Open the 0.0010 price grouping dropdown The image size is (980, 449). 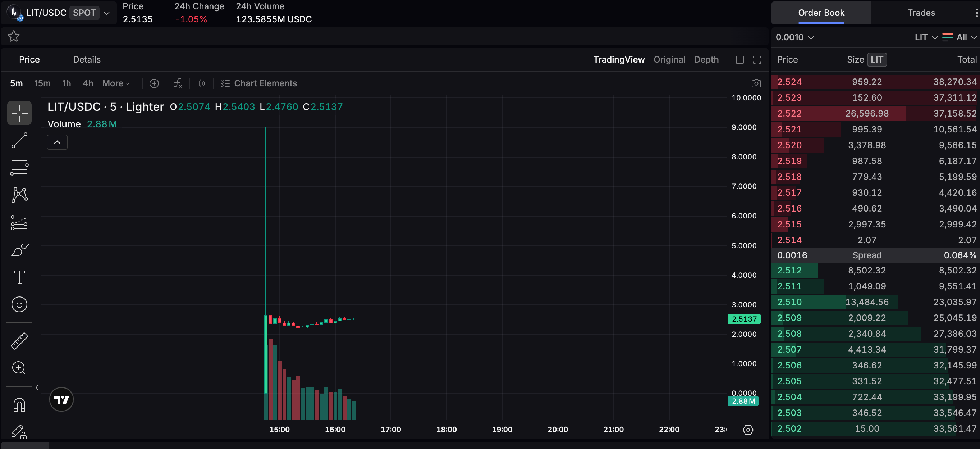(x=794, y=37)
